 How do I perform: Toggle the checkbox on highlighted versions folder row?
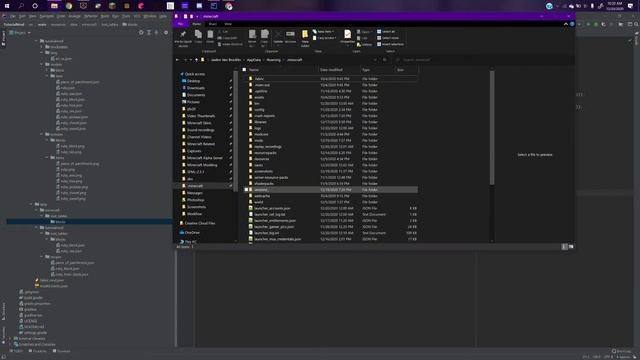point(246,190)
